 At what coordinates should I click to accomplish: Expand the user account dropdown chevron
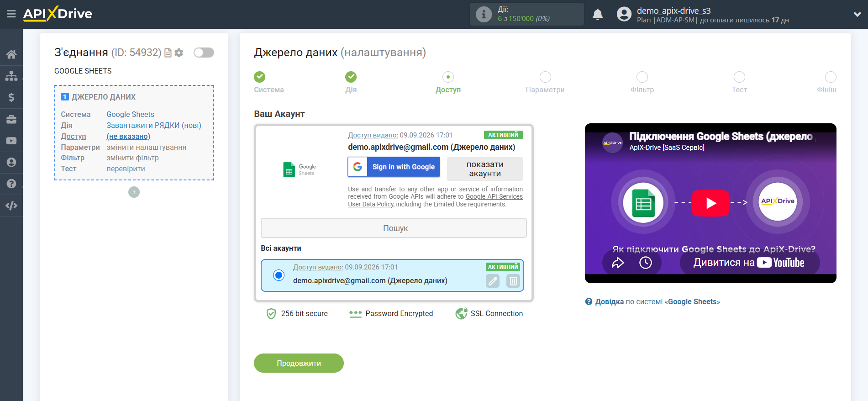[857, 15]
